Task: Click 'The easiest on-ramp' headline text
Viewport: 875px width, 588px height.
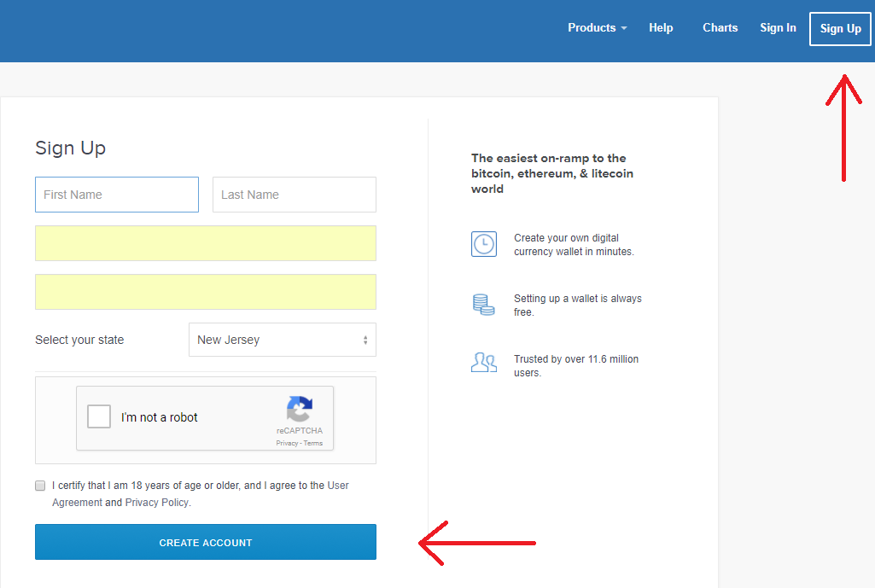Action: 552,173
